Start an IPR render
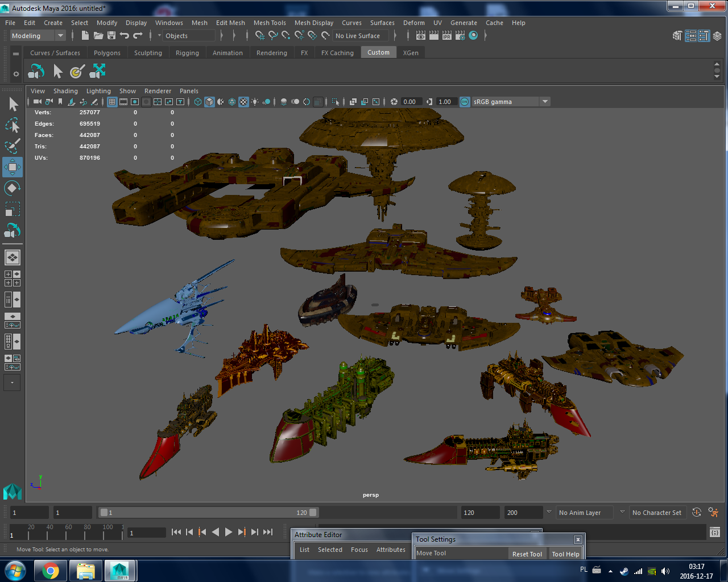The height and width of the screenshot is (582, 728). pyautogui.click(x=446, y=35)
